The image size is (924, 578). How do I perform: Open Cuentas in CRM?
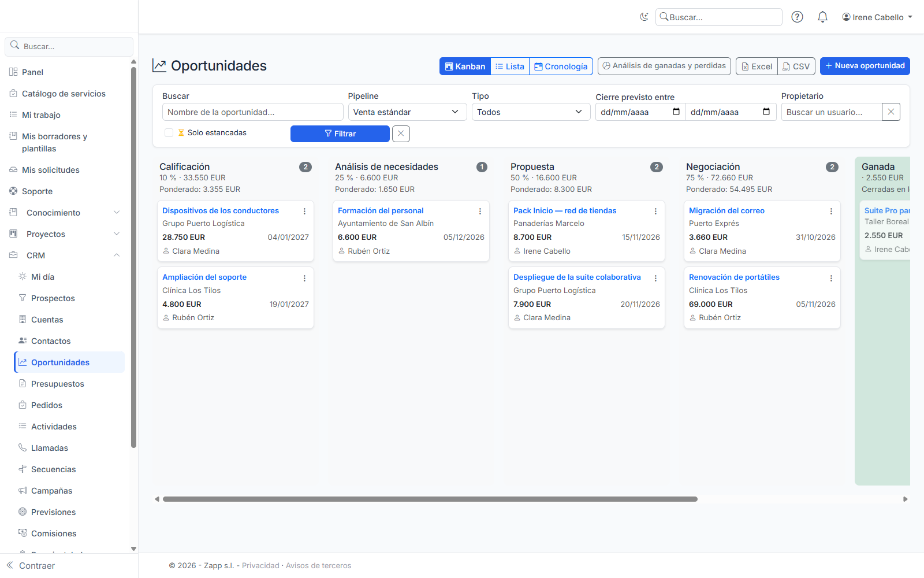tap(69, 320)
